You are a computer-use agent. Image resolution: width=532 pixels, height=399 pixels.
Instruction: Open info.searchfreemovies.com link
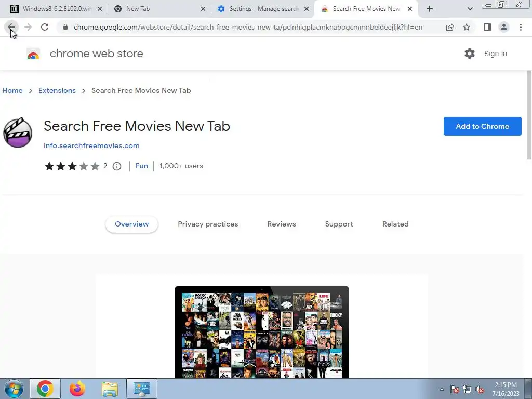pos(91,145)
